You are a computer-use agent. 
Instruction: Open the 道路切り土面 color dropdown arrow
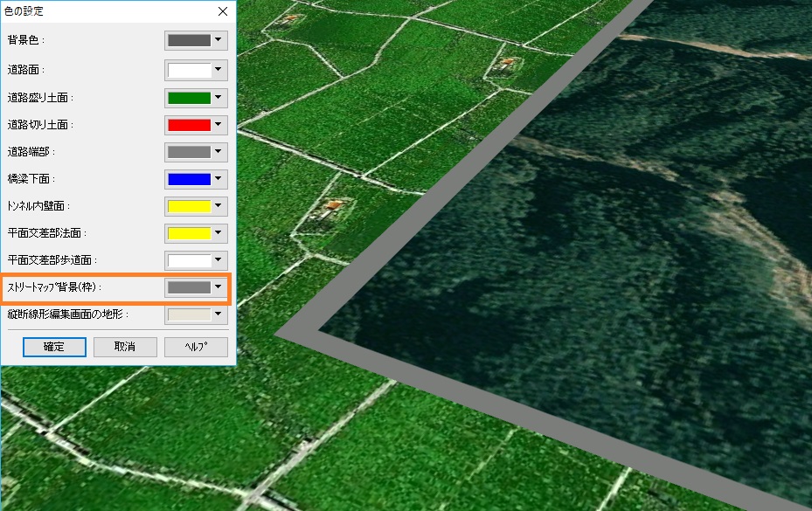pyautogui.click(x=219, y=124)
